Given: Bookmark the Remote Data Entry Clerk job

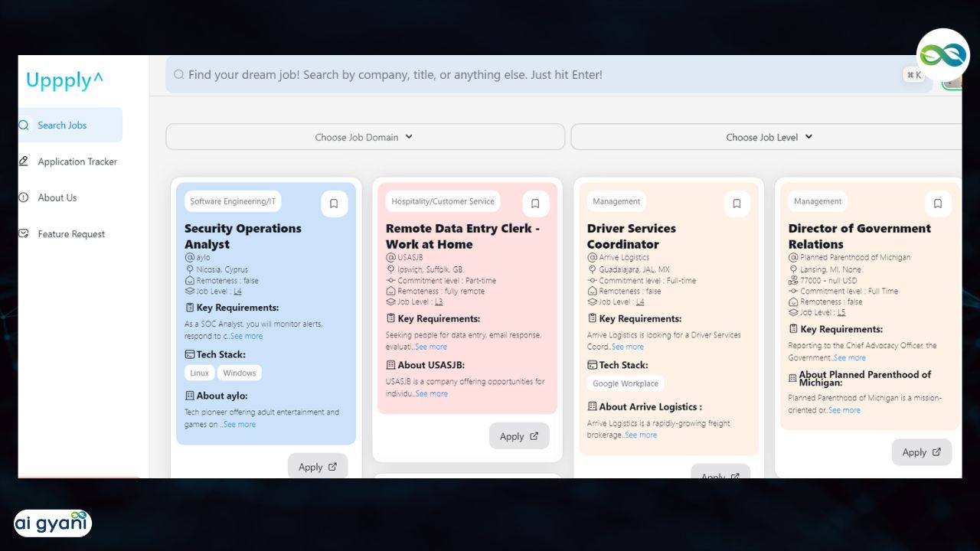Looking at the screenshot, I should (535, 204).
